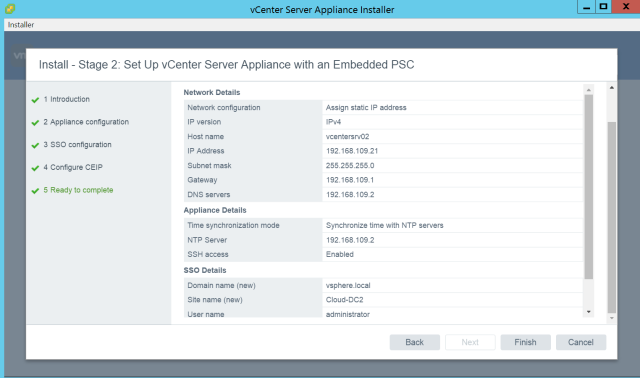The height and width of the screenshot is (378, 640).
Task: Click the Network Details heading
Action: coord(212,93)
